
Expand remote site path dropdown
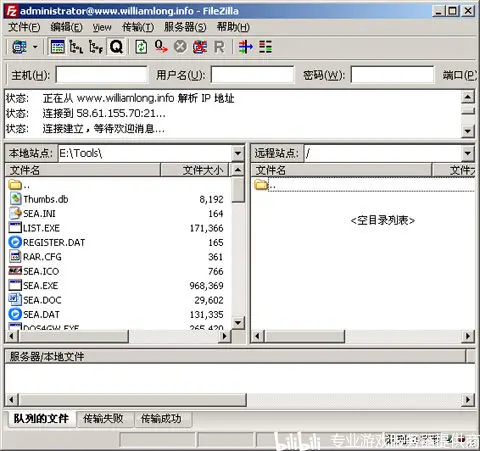468,153
